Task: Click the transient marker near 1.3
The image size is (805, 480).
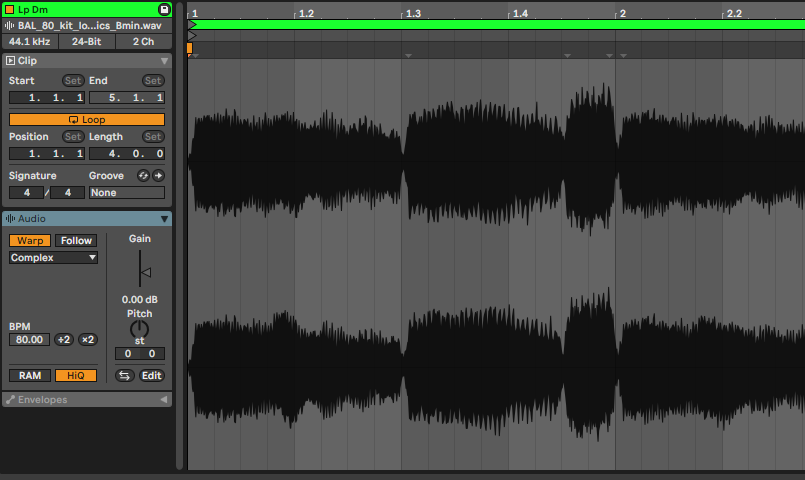Action: click(408, 55)
